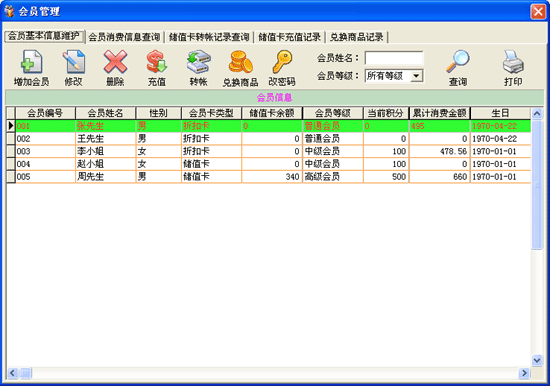
Task: Click the 生日 column header
Action: (x=501, y=113)
